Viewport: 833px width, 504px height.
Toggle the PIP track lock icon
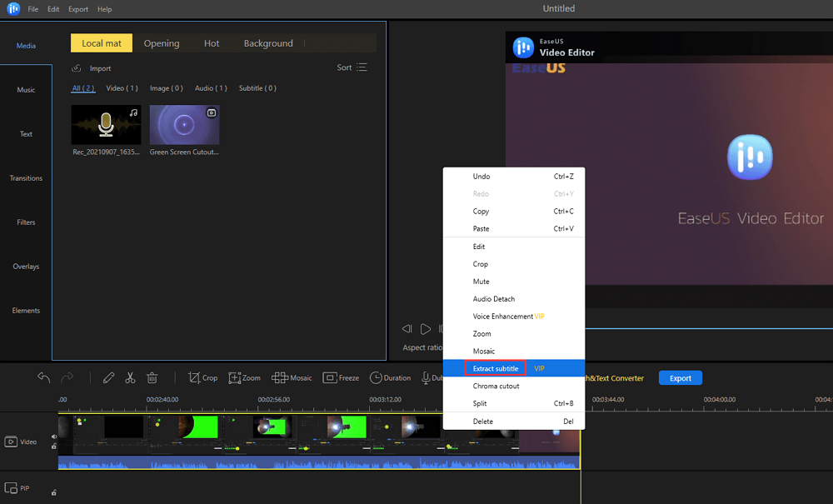[53, 492]
